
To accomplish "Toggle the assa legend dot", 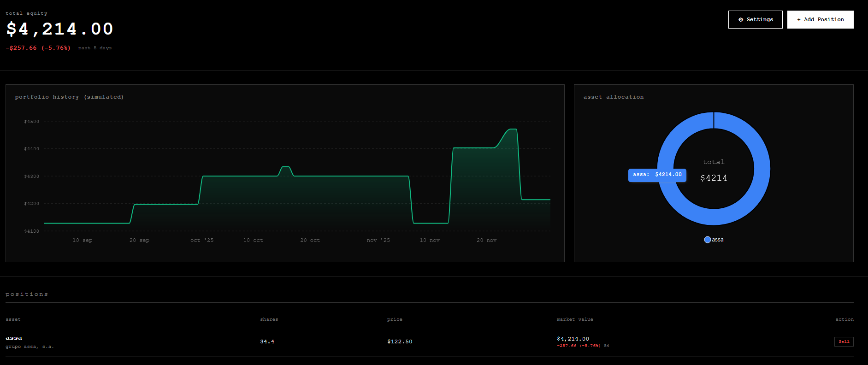I will [x=707, y=240].
